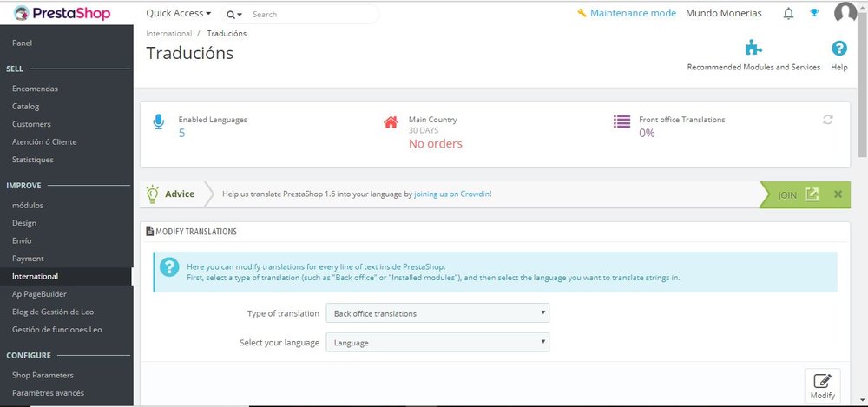868x407 pixels.
Task: Click the blue info question mark icon
Action: click(169, 267)
